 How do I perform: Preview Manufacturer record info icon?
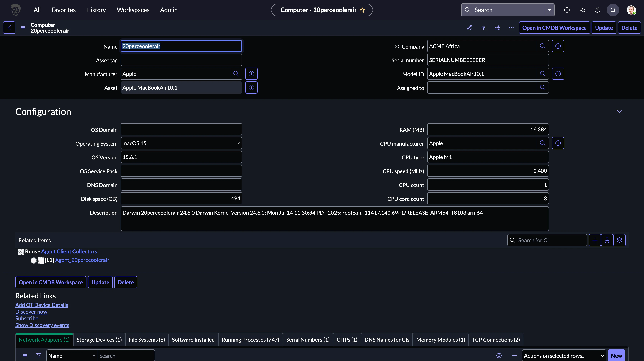click(251, 73)
